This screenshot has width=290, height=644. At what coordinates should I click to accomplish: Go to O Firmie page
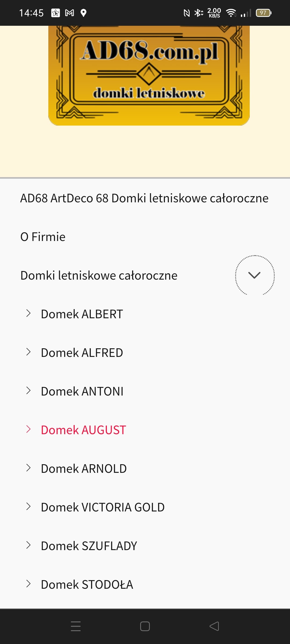43,237
